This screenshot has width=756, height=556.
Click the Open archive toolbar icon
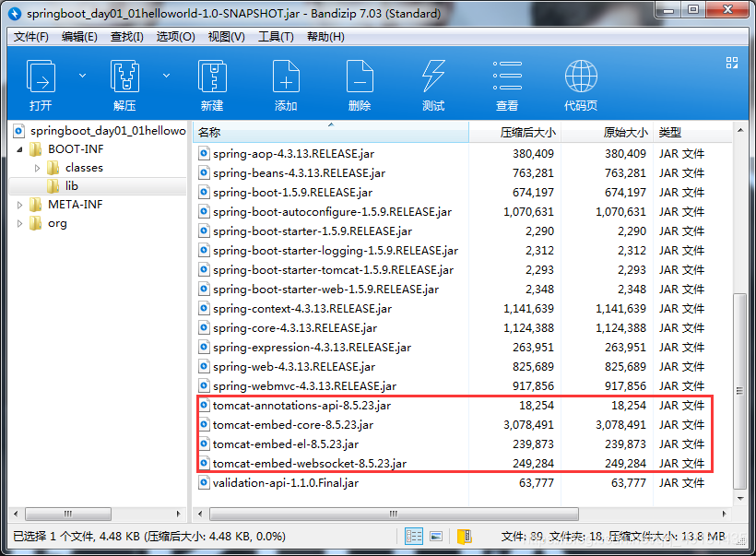tap(41, 77)
